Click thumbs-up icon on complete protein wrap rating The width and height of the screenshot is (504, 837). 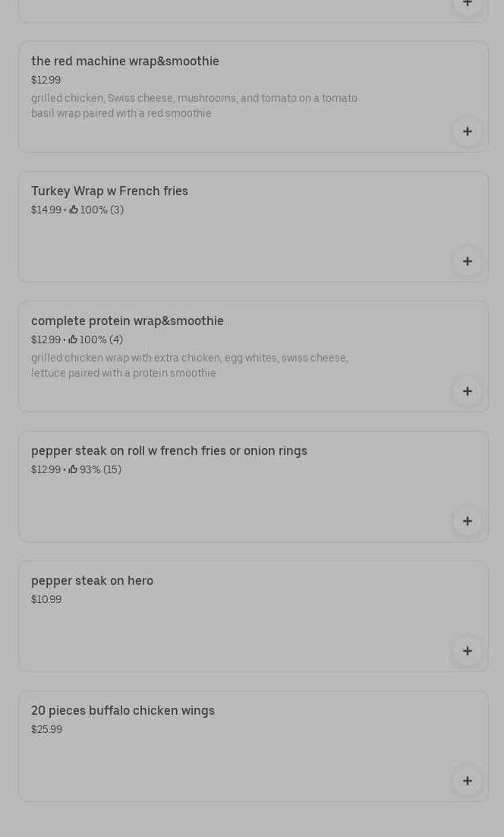point(74,340)
